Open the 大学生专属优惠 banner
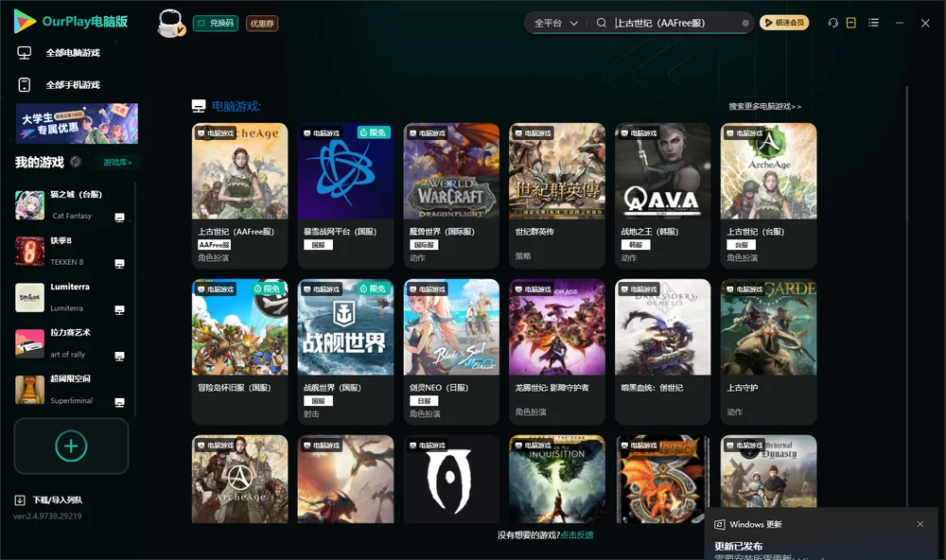Viewport: 946px width, 560px height. pos(78,123)
